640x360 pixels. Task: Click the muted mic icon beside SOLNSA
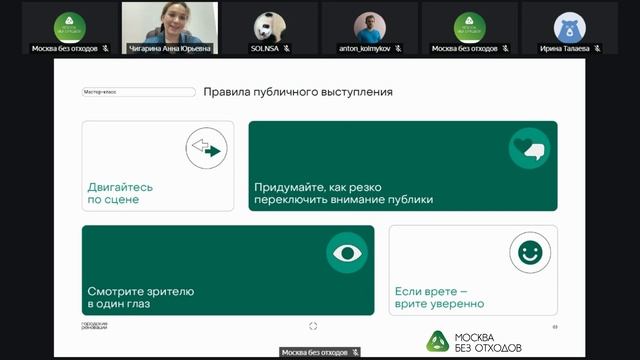287,48
